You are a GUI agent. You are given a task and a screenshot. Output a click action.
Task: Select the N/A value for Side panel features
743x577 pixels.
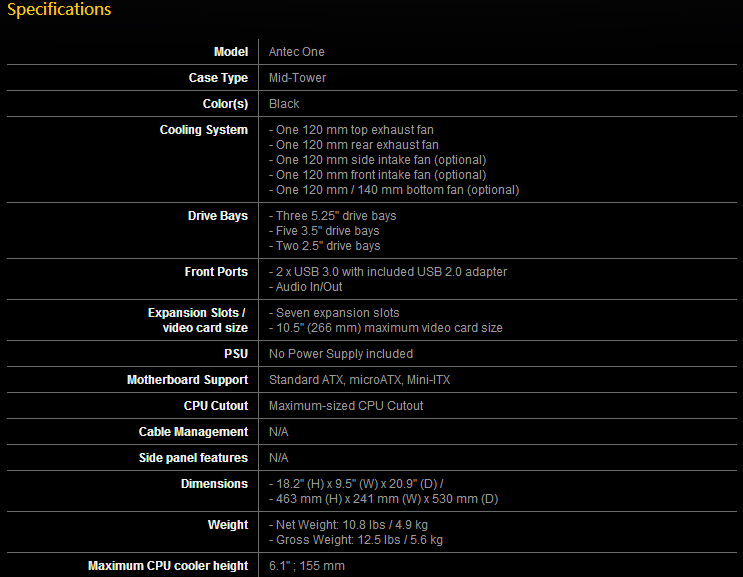[x=279, y=458]
